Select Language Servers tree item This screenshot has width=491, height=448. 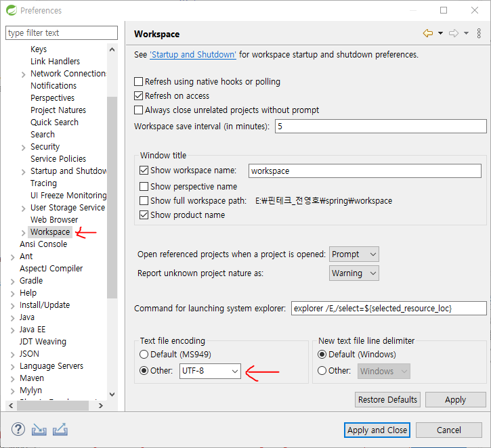pos(51,366)
